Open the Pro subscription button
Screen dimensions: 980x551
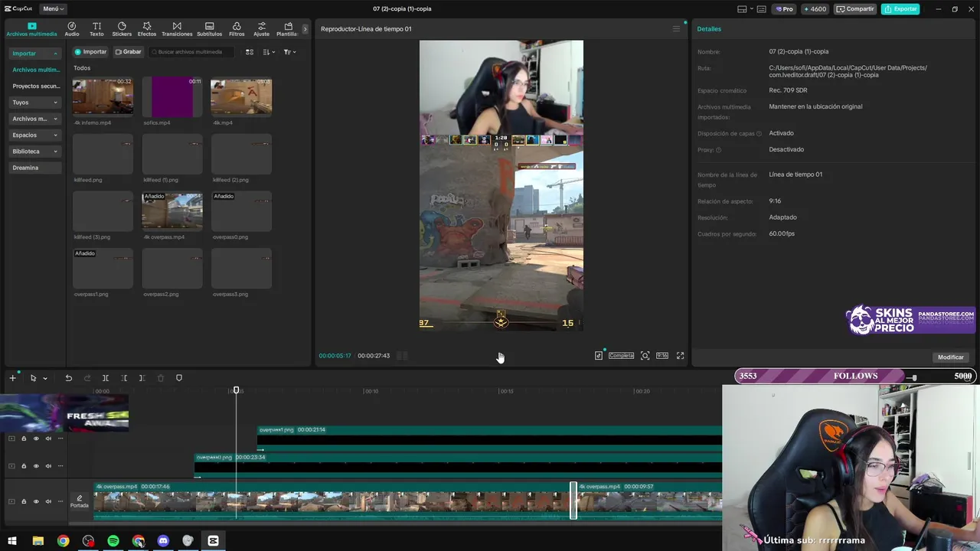[x=784, y=9]
